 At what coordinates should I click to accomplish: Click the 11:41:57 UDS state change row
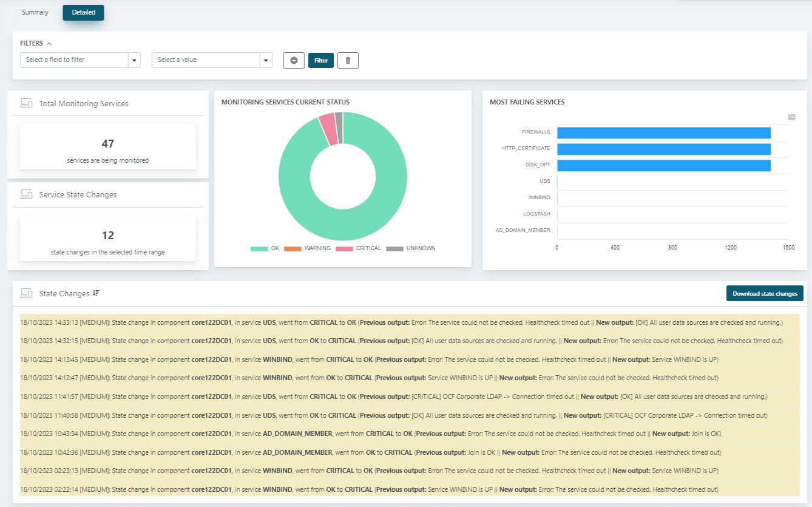(410, 396)
